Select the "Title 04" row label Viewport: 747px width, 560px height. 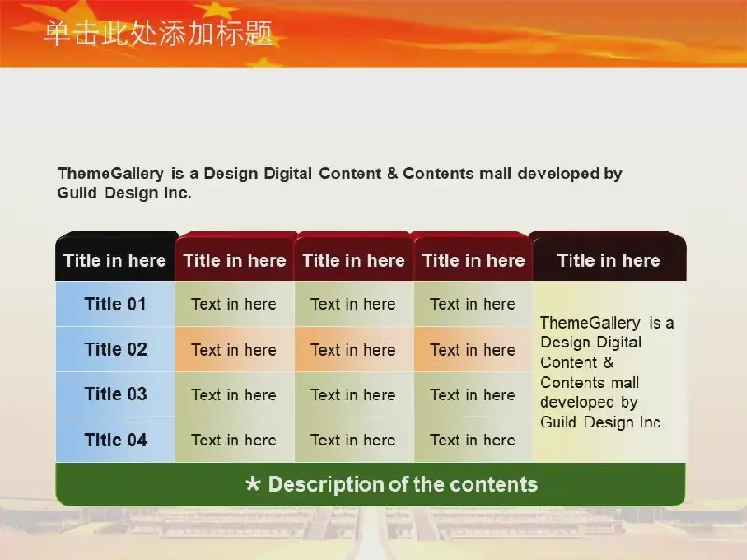point(115,440)
